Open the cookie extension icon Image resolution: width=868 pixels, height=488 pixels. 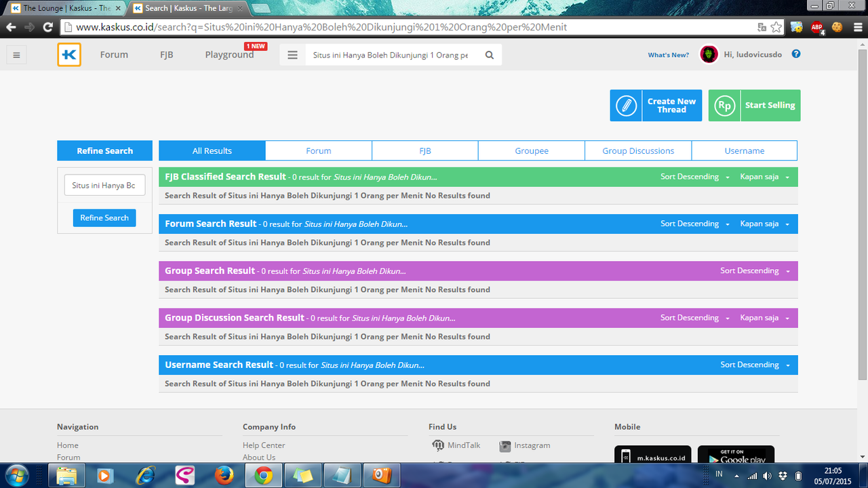837,27
